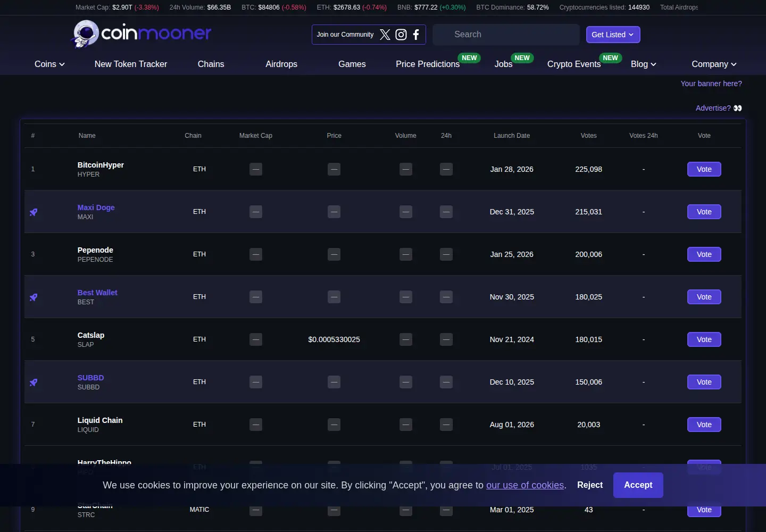Vote for Liquid Chain
Viewport: 766px width, 532px height.
[704, 425]
